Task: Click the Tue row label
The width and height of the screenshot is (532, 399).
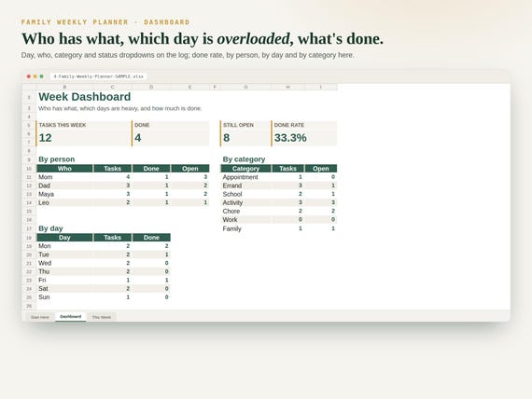Action: [x=44, y=255]
